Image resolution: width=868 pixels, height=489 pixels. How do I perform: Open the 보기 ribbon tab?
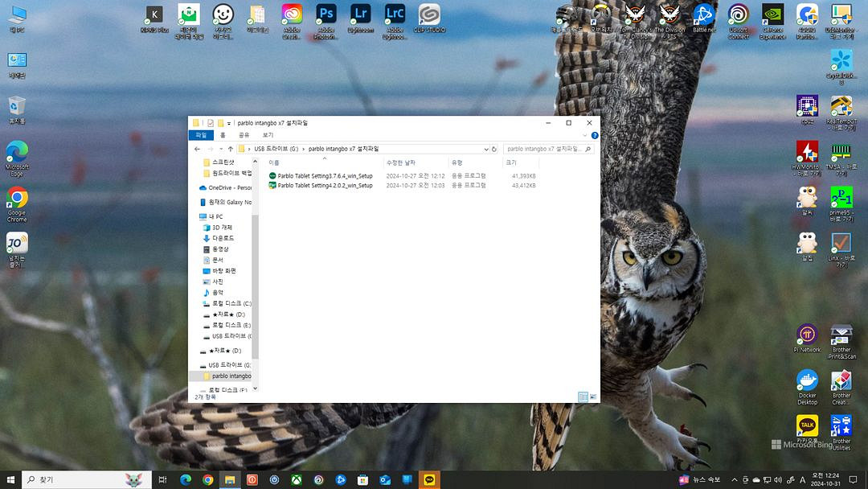tap(268, 135)
